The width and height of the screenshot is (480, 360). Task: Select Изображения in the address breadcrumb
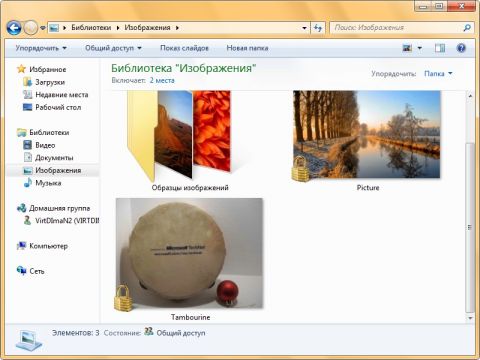pos(147,28)
